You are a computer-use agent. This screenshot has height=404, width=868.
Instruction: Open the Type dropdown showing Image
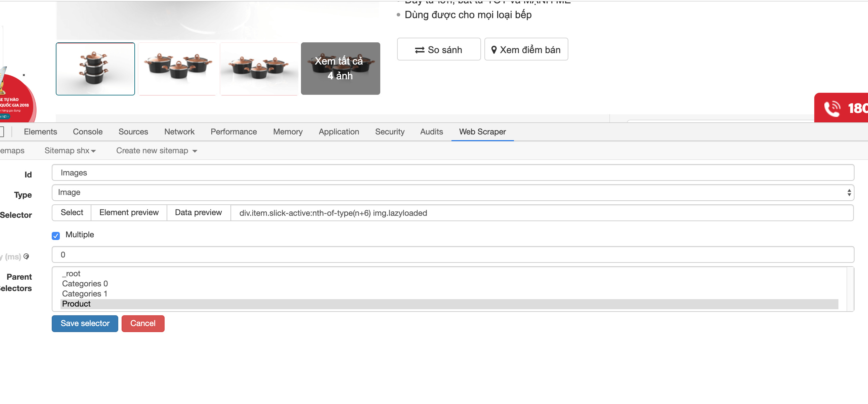pyautogui.click(x=452, y=192)
